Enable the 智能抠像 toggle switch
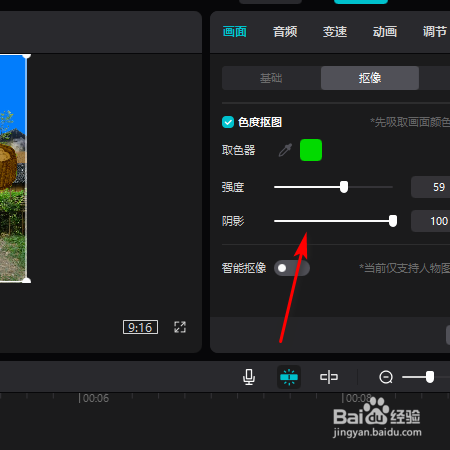The height and width of the screenshot is (450, 450). [x=292, y=268]
